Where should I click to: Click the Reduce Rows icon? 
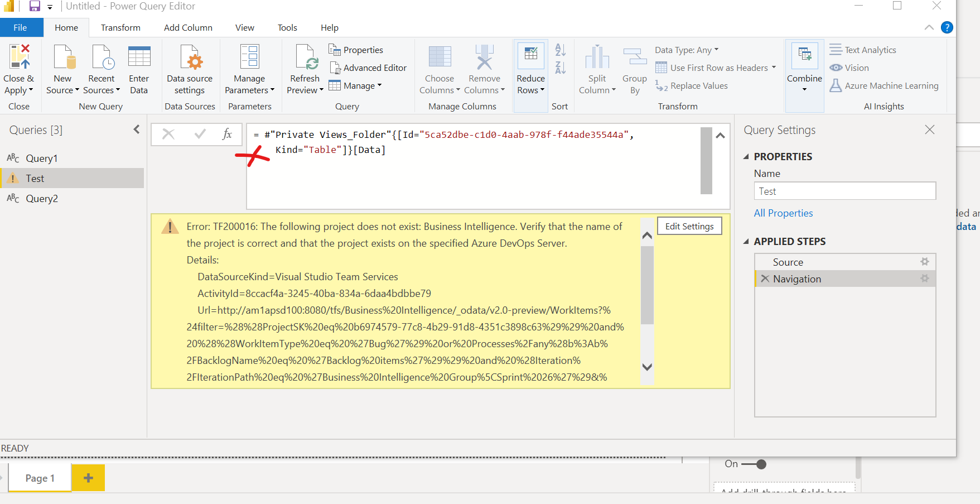pos(531,55)
